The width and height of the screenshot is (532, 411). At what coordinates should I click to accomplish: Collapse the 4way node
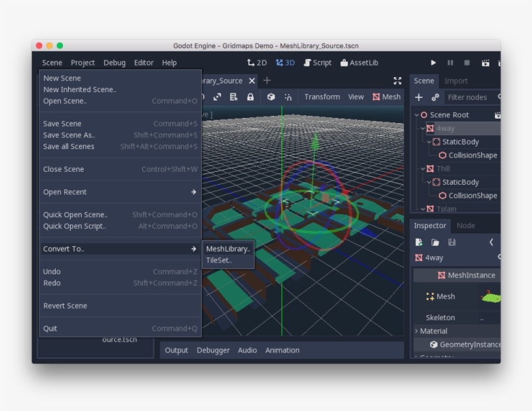[x=423, y=128]
